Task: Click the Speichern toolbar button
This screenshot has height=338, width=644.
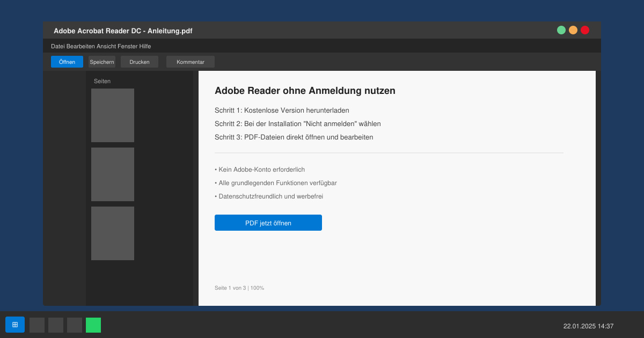Action: pyautogui.click(x=102, y=62)
